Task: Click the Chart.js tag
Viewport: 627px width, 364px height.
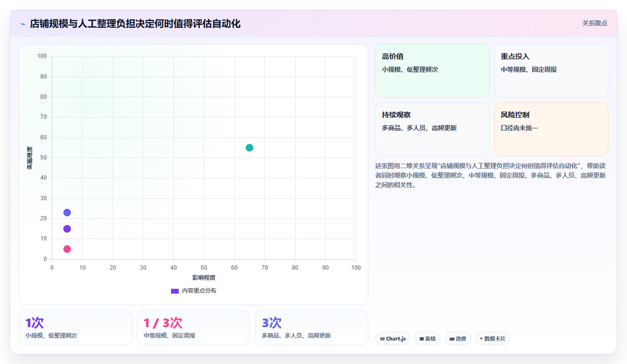Action: pos(393,339)
